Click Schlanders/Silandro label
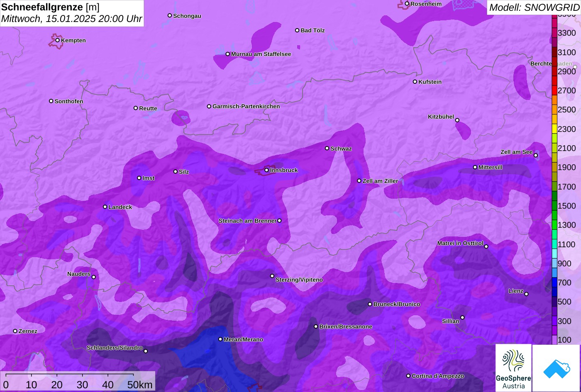Screen dimensions: 581x392 click(115, 348)
